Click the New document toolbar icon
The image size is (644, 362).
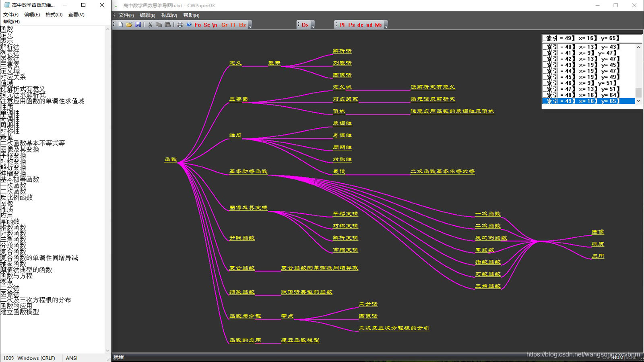120,25
